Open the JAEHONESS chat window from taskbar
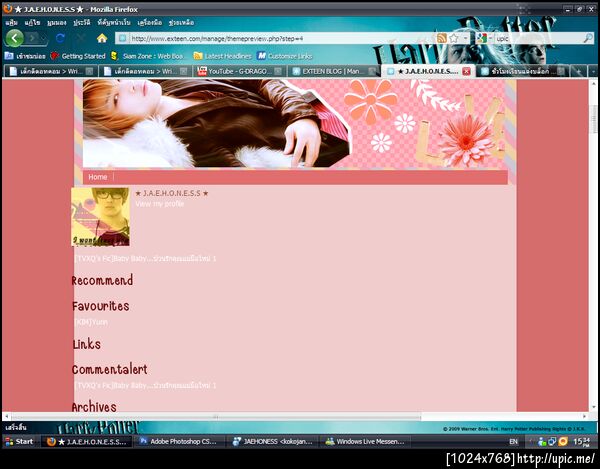Viewport: 600px width, 469px height. [x=274, y=441]
